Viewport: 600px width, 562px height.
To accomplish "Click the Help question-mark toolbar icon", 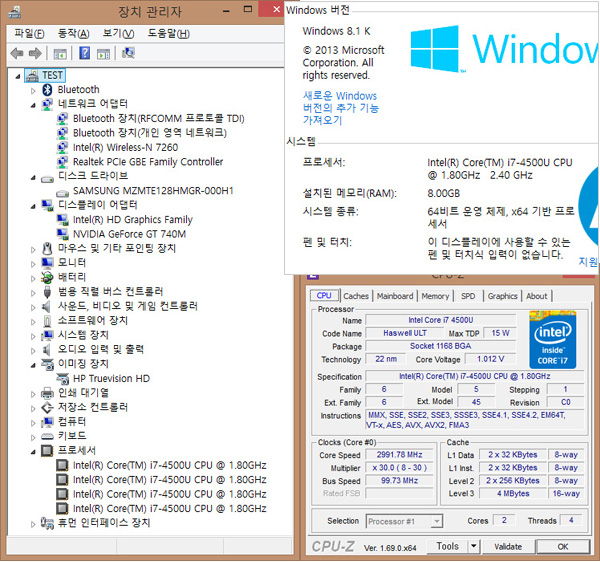I will pos(85,53).
